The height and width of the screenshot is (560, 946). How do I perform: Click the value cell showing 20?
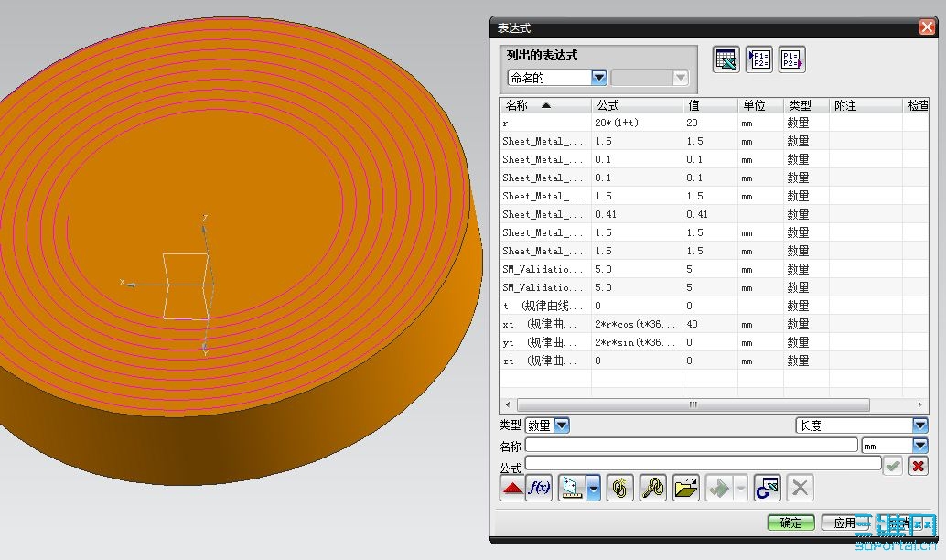710,123
